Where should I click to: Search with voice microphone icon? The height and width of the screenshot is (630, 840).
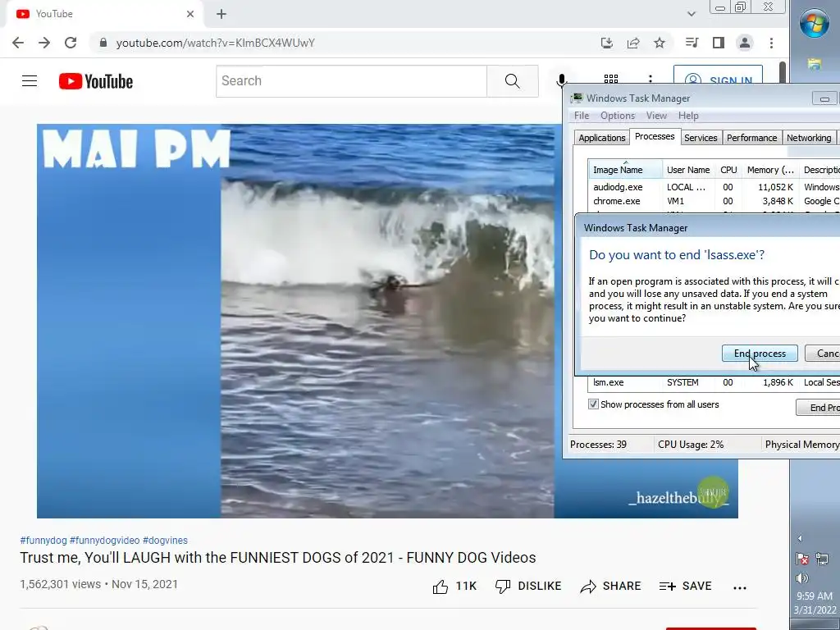561,81
